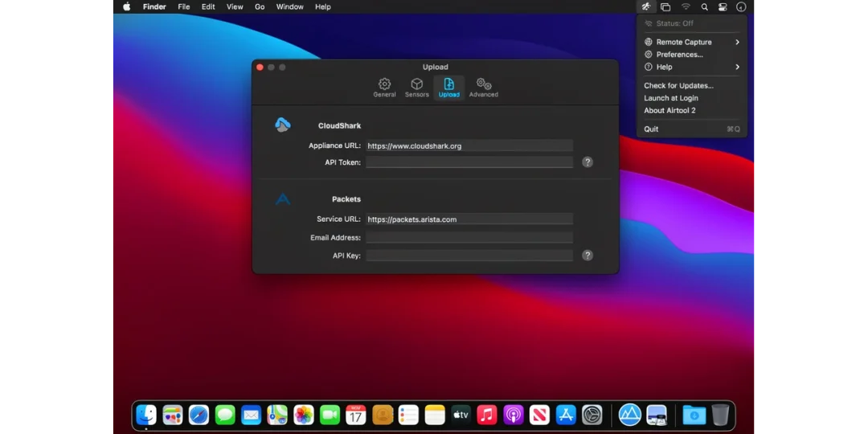The width and height of the screenshot is (868, 434).
Task: Quit Airtool from the menu
Action: [x=692, y=129]
